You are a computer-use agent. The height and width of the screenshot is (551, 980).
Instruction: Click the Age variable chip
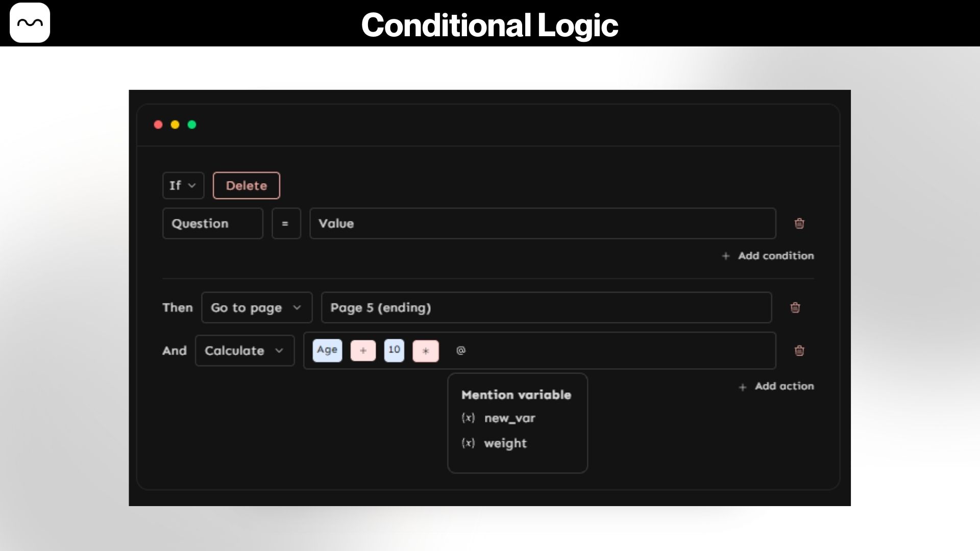pos(327,350)
